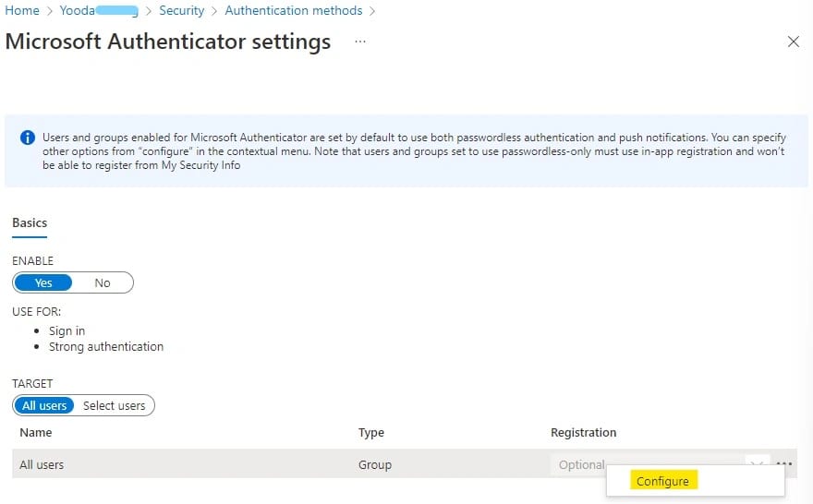This screenshot has width=813, height=504.
Task: Set ENABLE to Yes
Action: 43,282
